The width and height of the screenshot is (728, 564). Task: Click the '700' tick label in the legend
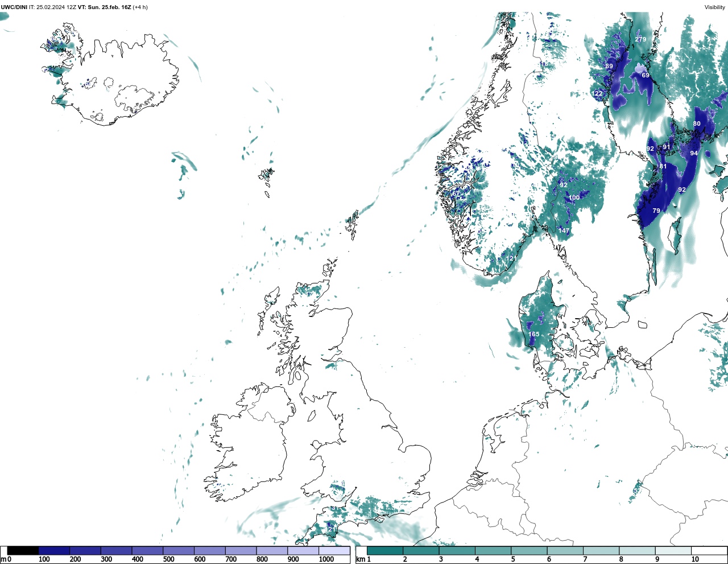click(231, 559)
